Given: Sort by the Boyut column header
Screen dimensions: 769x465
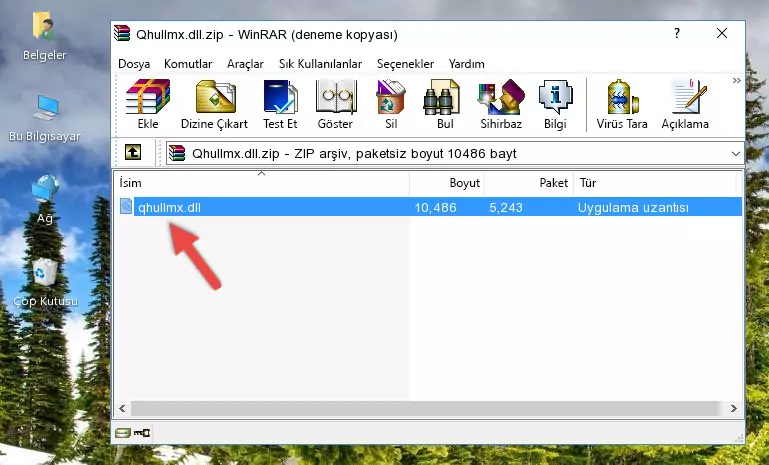Looking at the screenshot, I should pyautogui.click(x=447, y=183).
